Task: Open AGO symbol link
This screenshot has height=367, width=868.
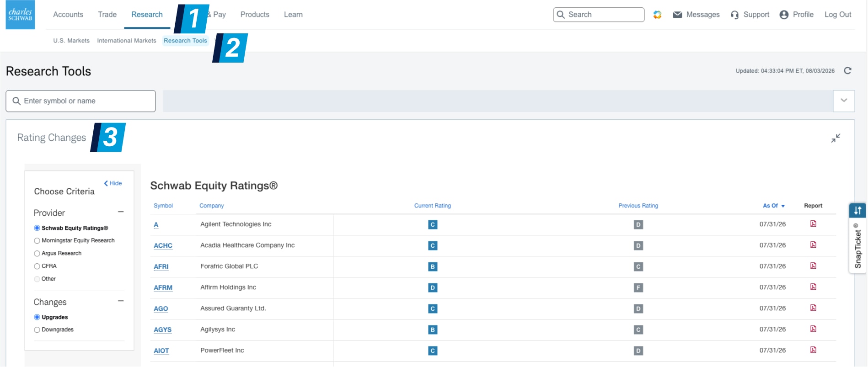Action: click(161, 308)
